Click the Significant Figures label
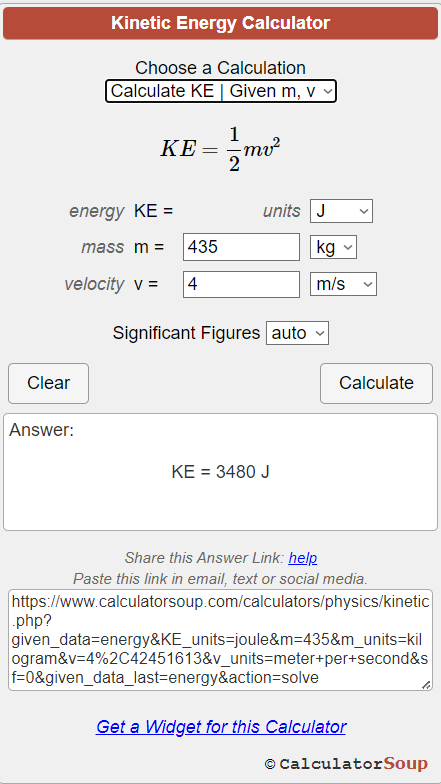The width and height of the screenshot is (441, 784). pyautogui.click(x=186, y=333)
